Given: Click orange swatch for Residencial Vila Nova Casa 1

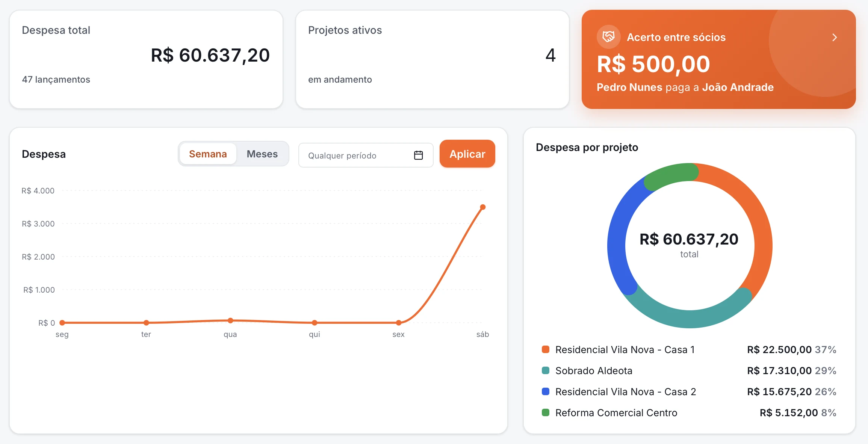Looking at the screenshot, I should click(545, 349).
